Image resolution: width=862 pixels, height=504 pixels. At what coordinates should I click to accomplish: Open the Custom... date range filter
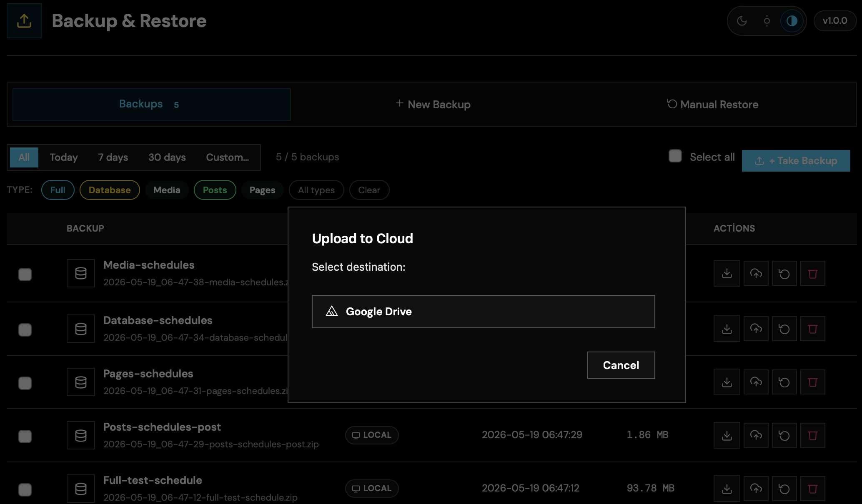(x=228, y=157)
